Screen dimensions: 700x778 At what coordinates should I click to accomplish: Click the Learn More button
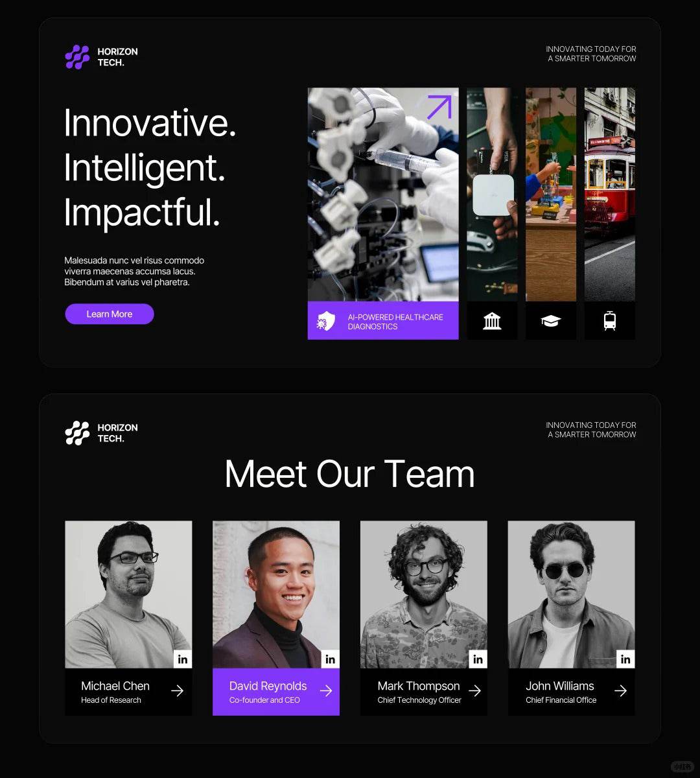coord(110,314)
